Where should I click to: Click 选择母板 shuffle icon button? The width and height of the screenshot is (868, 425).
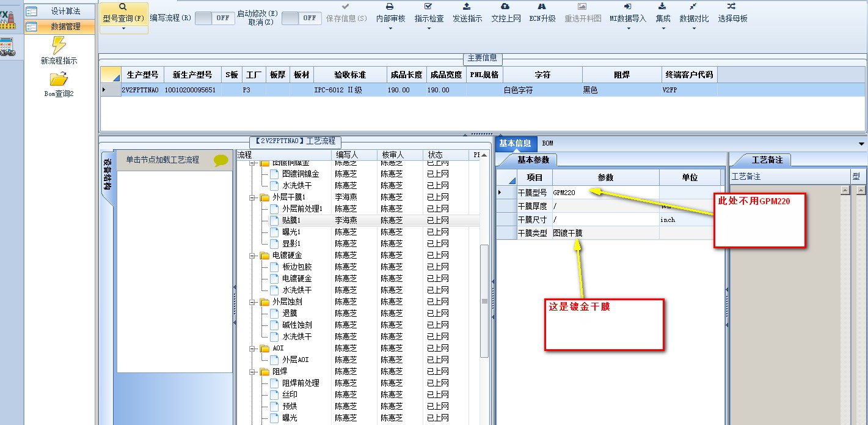(732, 13)
